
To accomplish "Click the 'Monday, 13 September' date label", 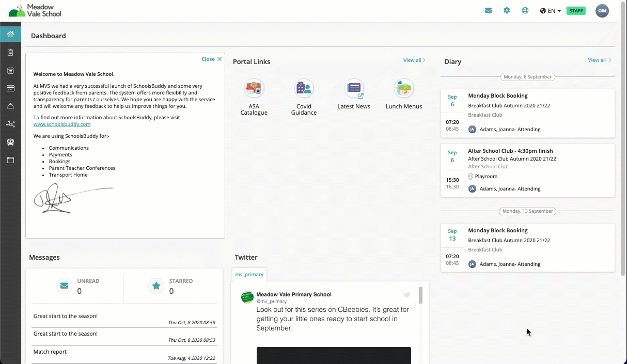I will point(527,211).
